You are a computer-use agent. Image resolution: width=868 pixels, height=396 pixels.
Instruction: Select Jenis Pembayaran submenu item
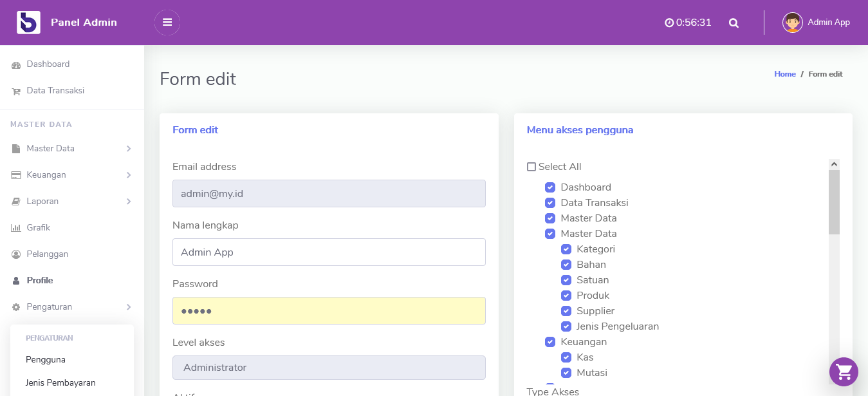(60, 383)
